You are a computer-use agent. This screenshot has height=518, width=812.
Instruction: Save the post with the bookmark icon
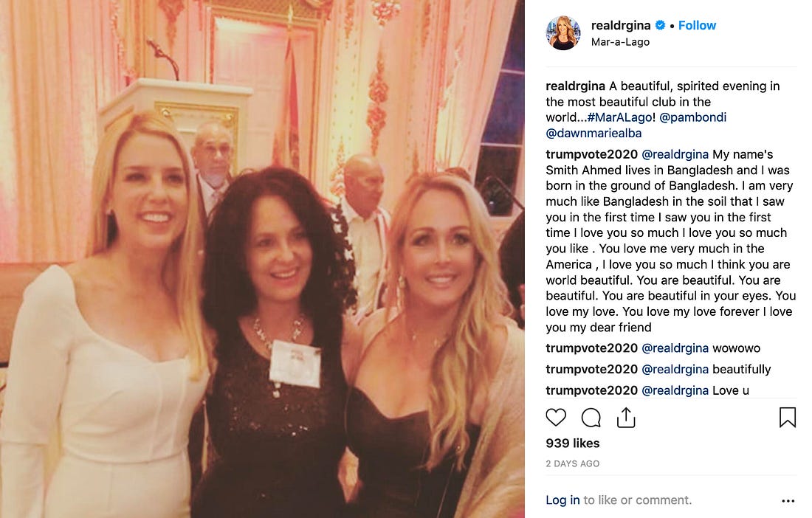[787, 417]
